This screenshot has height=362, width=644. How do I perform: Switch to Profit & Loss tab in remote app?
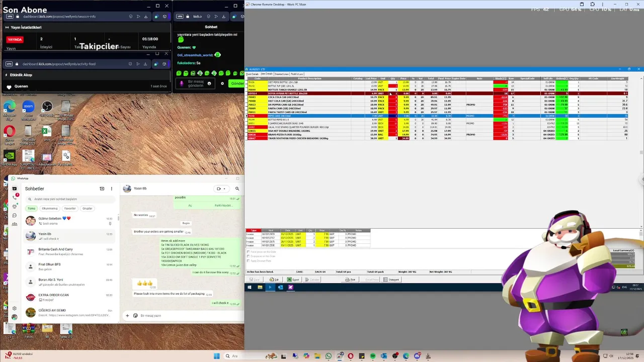coord(297,74)
